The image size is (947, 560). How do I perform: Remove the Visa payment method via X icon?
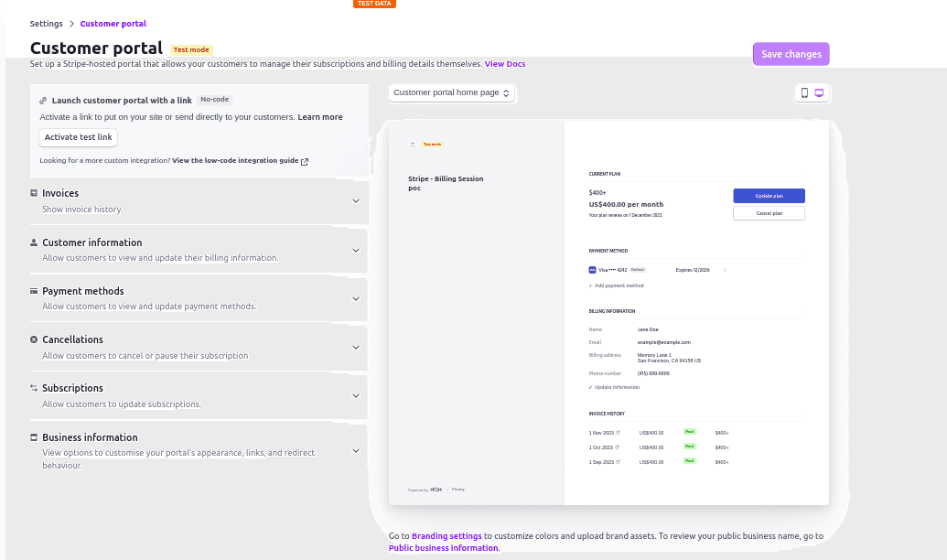coord(725,270)
